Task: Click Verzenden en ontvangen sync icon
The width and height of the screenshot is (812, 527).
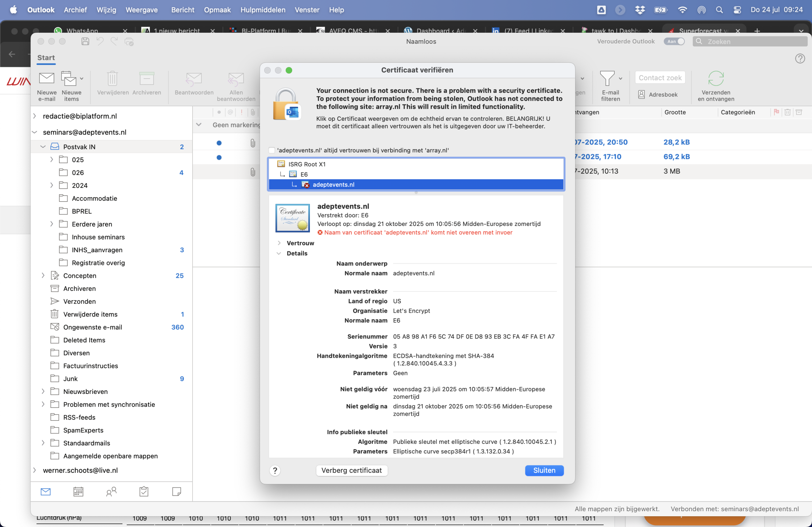Action: pos(716,78)
